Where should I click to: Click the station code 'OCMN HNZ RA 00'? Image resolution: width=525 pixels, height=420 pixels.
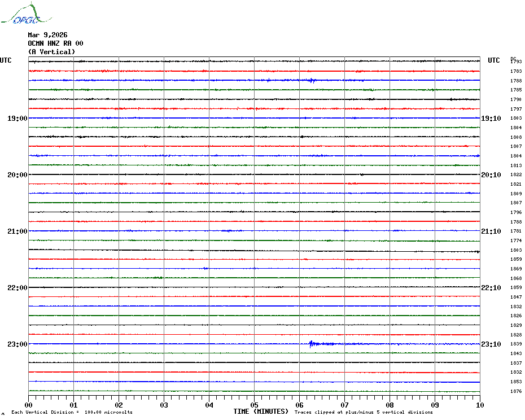click(55, 43)
